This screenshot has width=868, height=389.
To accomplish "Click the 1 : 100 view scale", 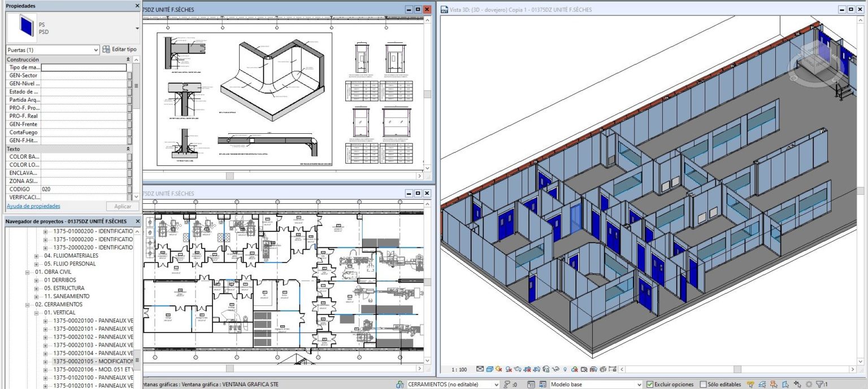I will click(x=459, y=369).
